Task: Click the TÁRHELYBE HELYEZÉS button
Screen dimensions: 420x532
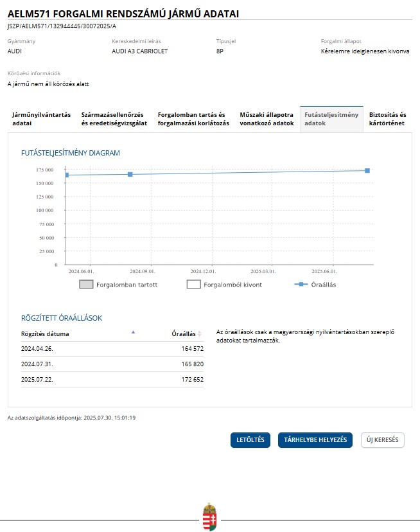Action: 315,440
